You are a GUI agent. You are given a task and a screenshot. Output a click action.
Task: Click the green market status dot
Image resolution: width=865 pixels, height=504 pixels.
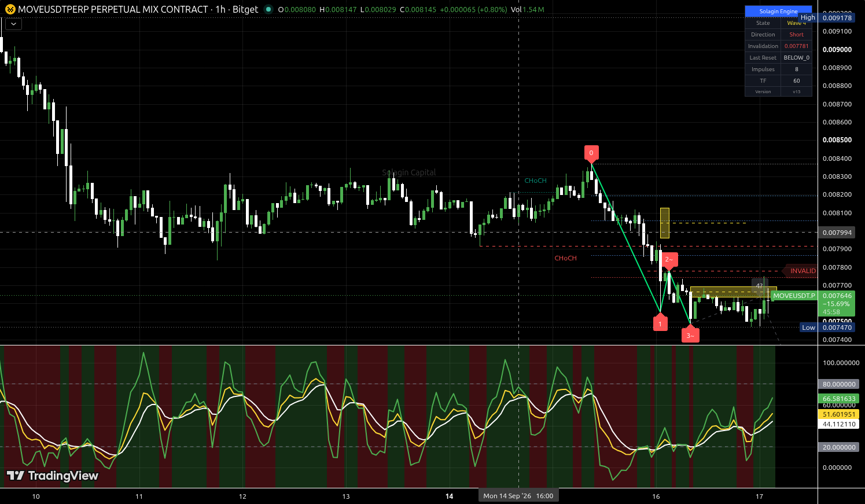point(268,9)
